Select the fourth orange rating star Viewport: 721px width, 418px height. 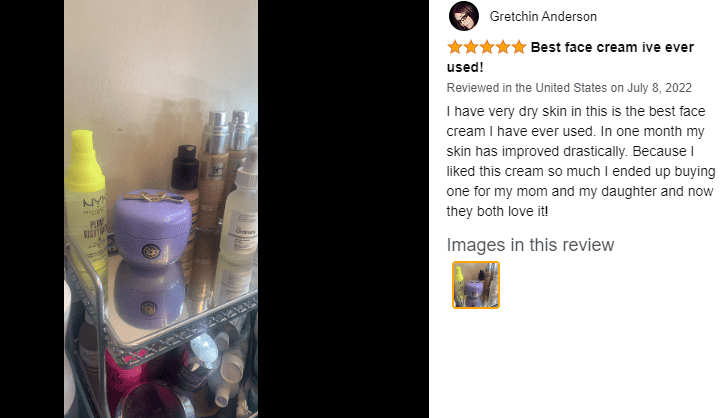(x=503, y=47)
